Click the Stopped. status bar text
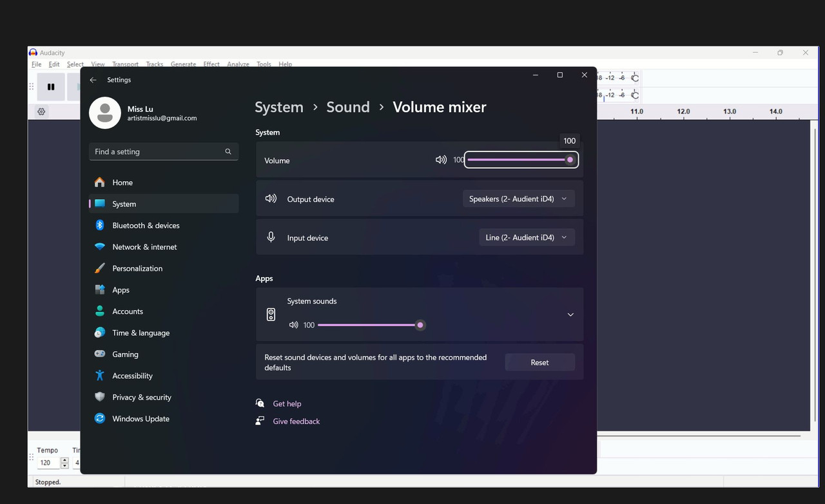Screen dimensions: 825x504 point(48,482)
